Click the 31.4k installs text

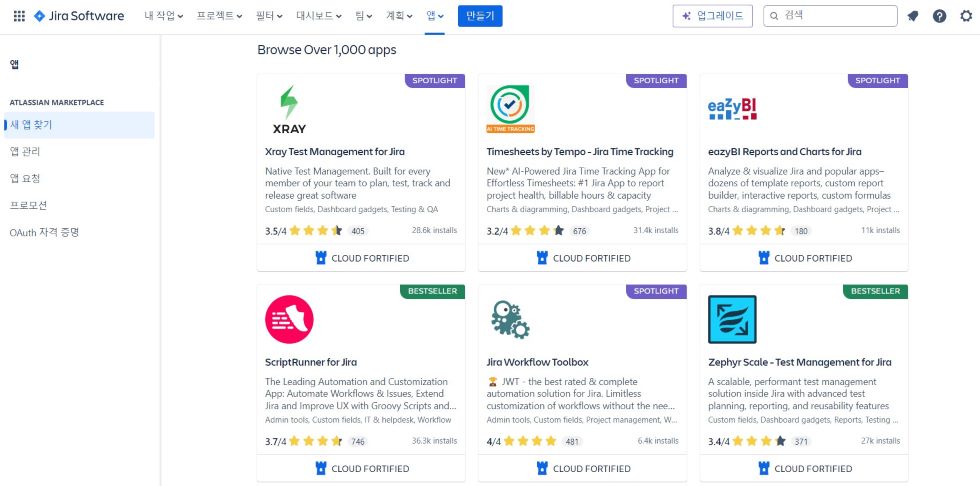click(x=656, y=231)
